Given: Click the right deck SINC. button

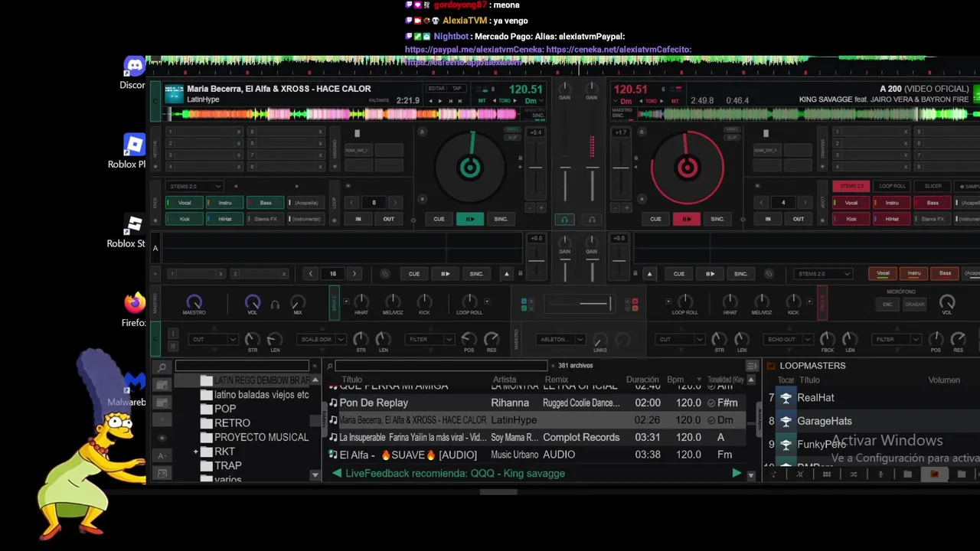Looking at the screenshot, I should (x=717, y=219).
